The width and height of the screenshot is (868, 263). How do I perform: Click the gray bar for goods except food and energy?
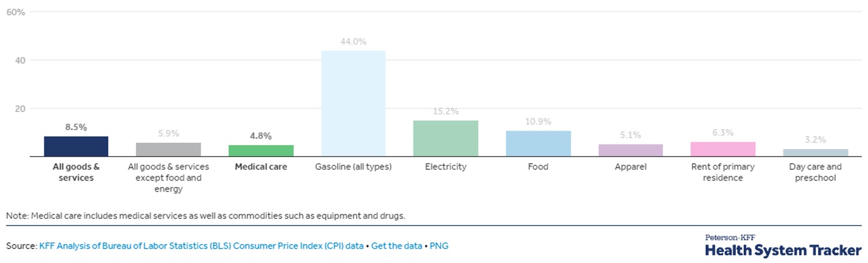(169, 149)
